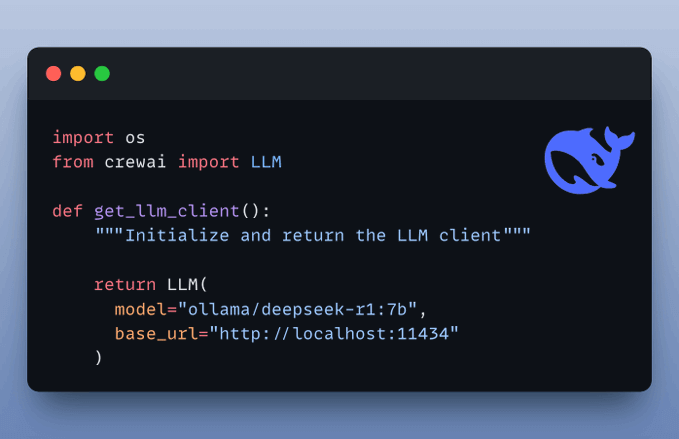Click the blue DeepSeek whale logo

coord(589,160)
